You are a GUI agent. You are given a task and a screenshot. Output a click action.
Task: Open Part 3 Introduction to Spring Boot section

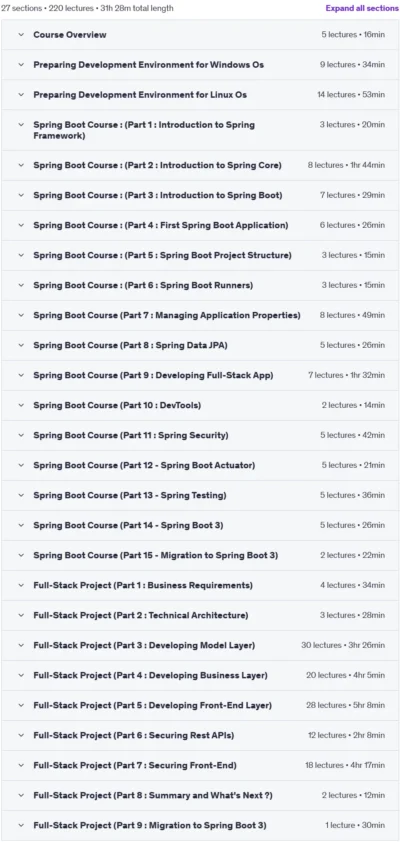[200, 195]
